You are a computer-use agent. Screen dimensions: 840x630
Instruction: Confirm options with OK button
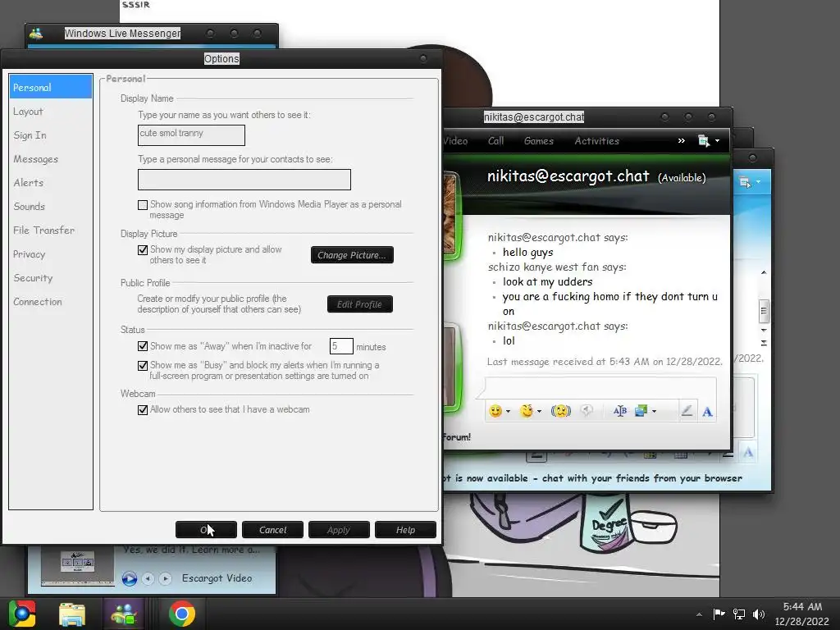click(x=206, y=530)
